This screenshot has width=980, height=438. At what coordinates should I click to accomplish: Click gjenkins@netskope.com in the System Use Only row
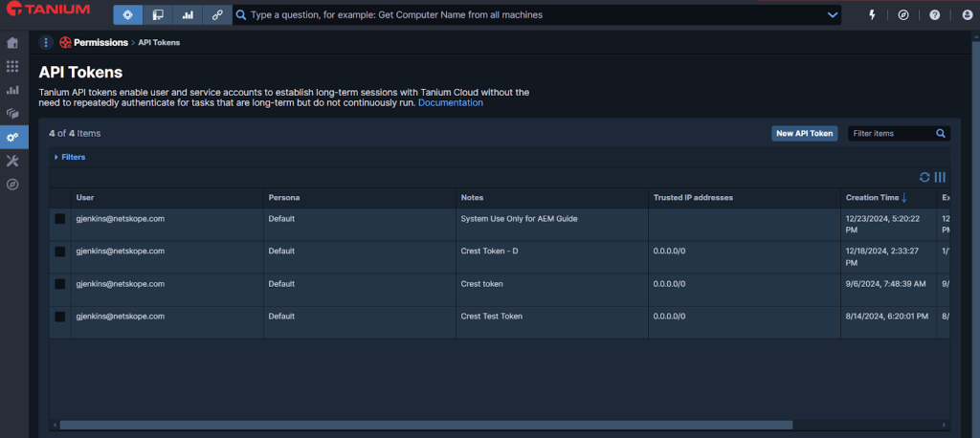coord(120,219)
